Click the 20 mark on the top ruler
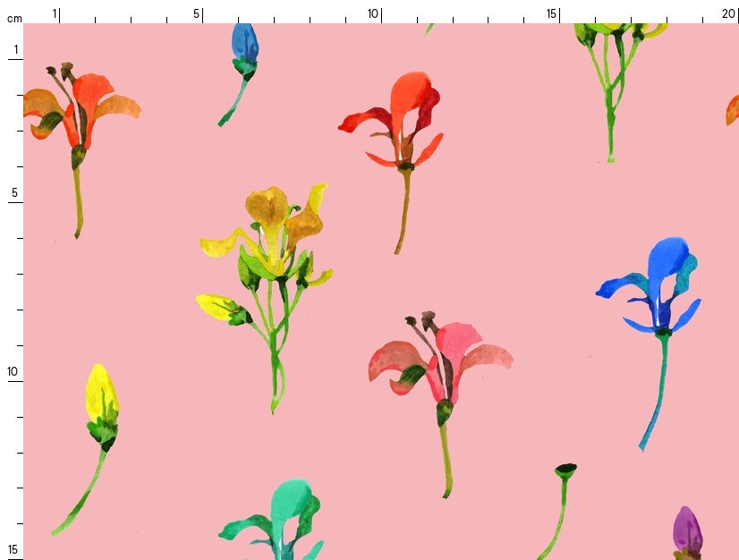 tap(728, 13)
